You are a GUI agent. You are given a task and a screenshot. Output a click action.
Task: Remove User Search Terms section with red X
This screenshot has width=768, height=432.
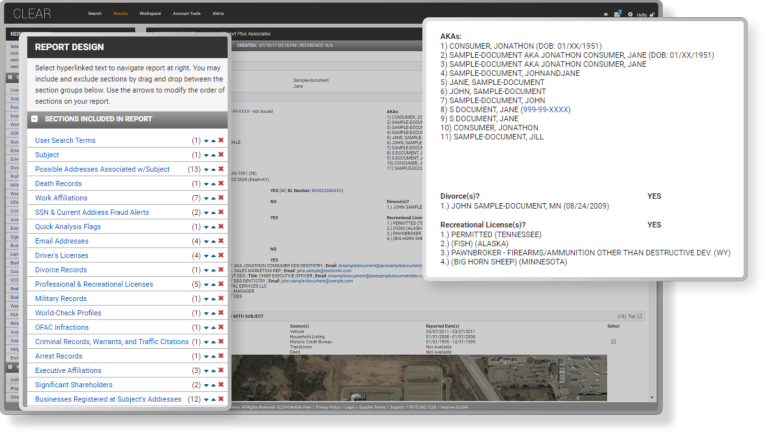[220, 141]
